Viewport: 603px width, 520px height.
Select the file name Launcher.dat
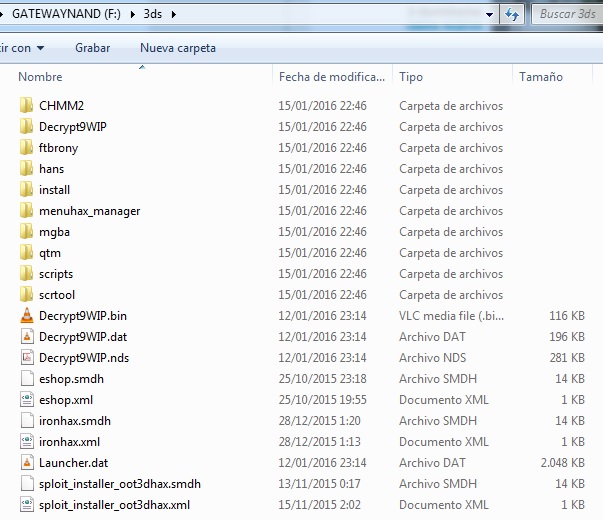73,463
